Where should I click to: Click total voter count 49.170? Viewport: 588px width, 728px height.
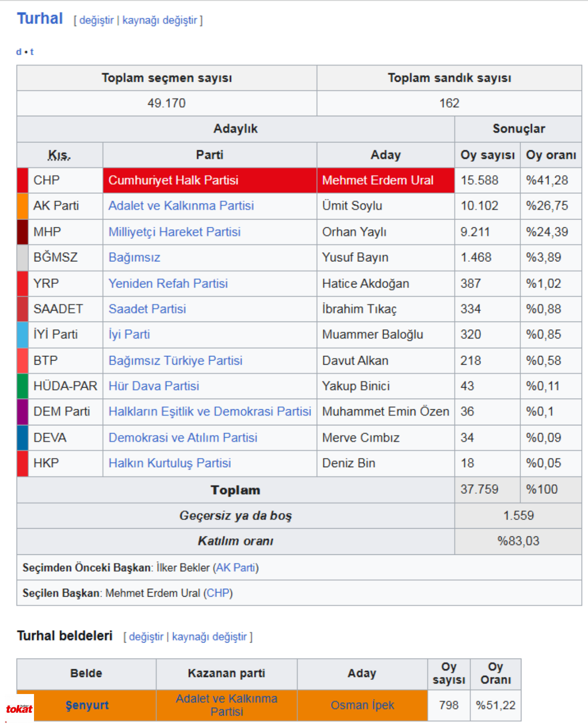[x=166, y=103]
